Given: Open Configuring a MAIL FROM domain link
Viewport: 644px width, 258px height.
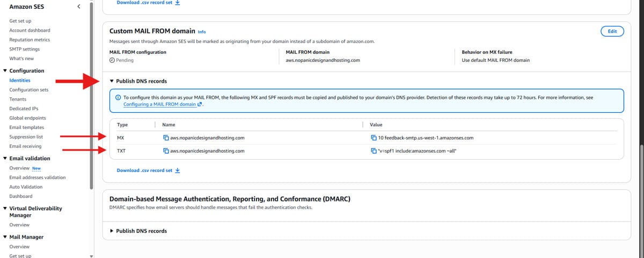Looking at the screenshot, I should pos(162,104).
